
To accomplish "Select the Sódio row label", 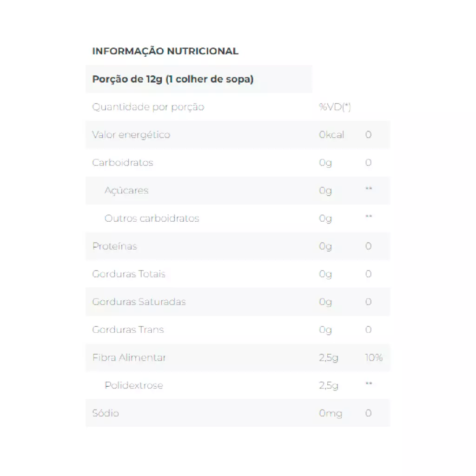I will point(106,413).
